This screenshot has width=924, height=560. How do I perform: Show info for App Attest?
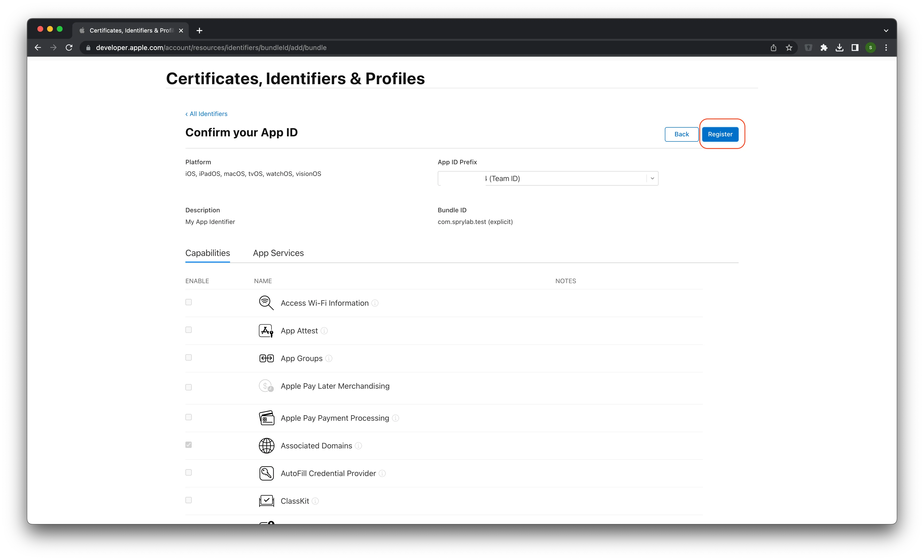(x=324, y=331)
